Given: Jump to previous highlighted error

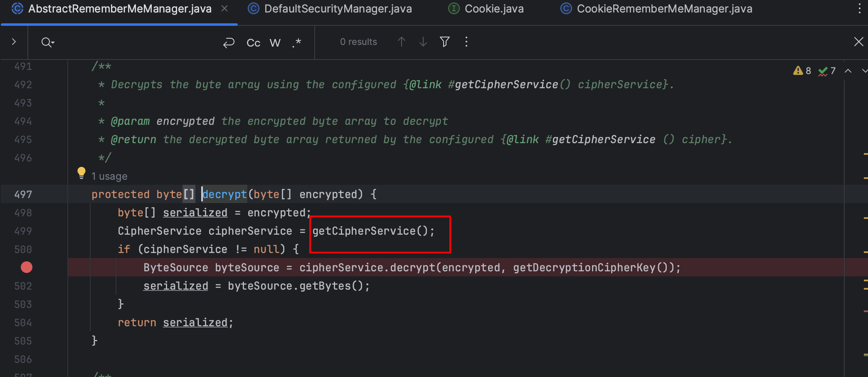Looking at the screenshot, I should pyautogui.click(x=848, y=71).
